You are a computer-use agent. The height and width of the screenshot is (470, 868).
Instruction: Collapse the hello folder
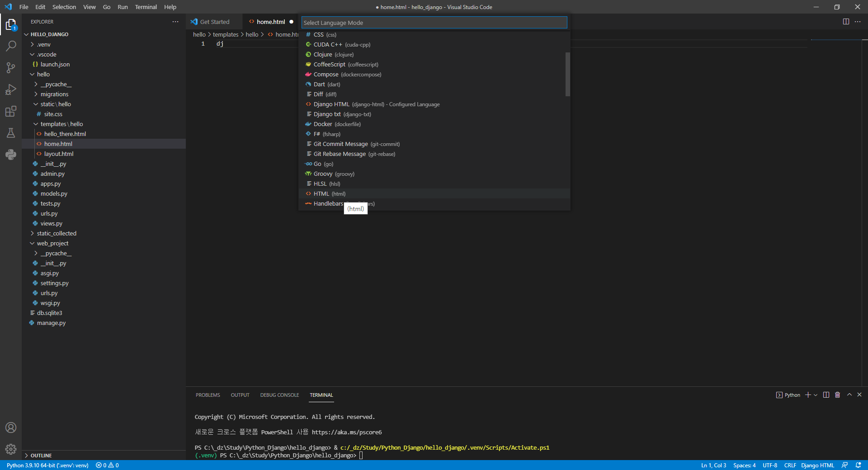(104, 75)
